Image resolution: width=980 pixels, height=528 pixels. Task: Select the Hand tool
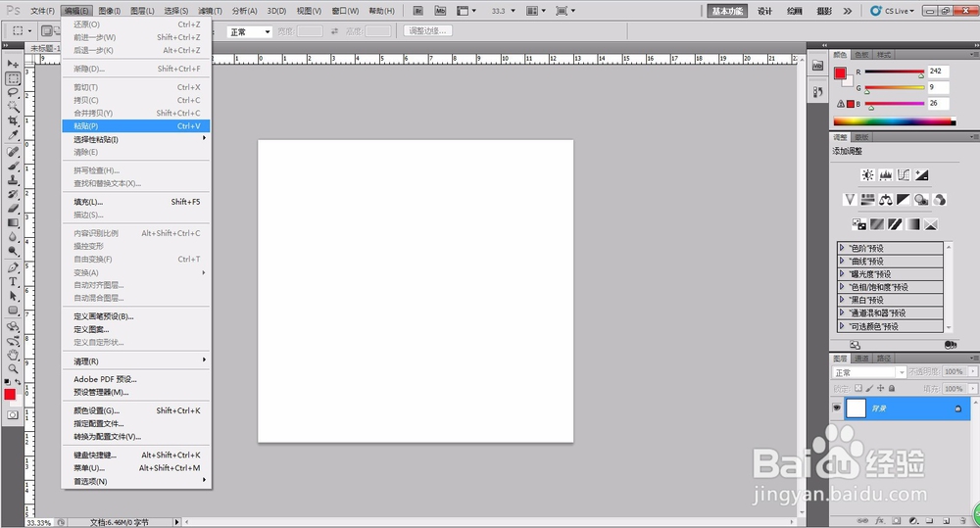[x=13, y=355]
